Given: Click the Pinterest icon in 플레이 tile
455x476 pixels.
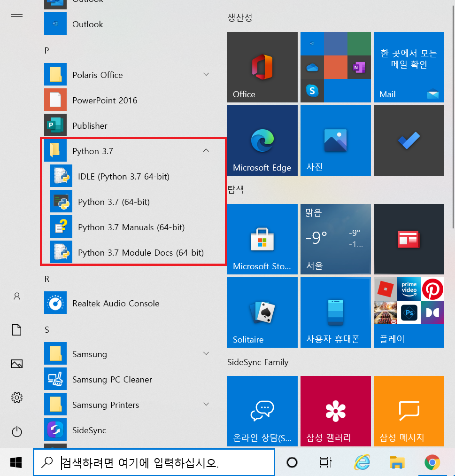Looking at the screenshot, I should (432, 289).
